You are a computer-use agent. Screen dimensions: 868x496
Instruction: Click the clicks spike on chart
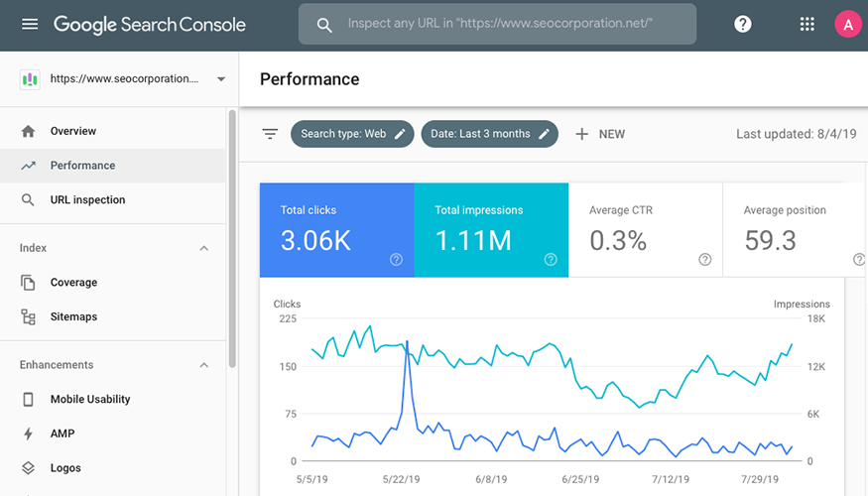(x=408, y=343)
